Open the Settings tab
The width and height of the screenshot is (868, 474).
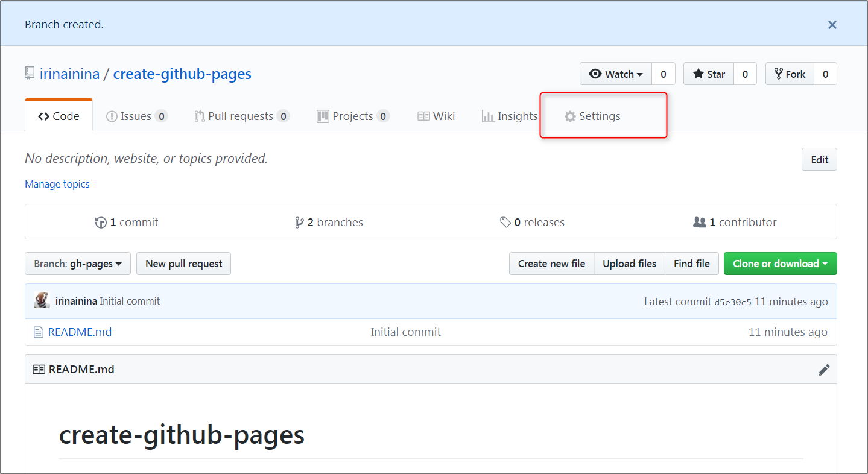(x=592, y=116)
